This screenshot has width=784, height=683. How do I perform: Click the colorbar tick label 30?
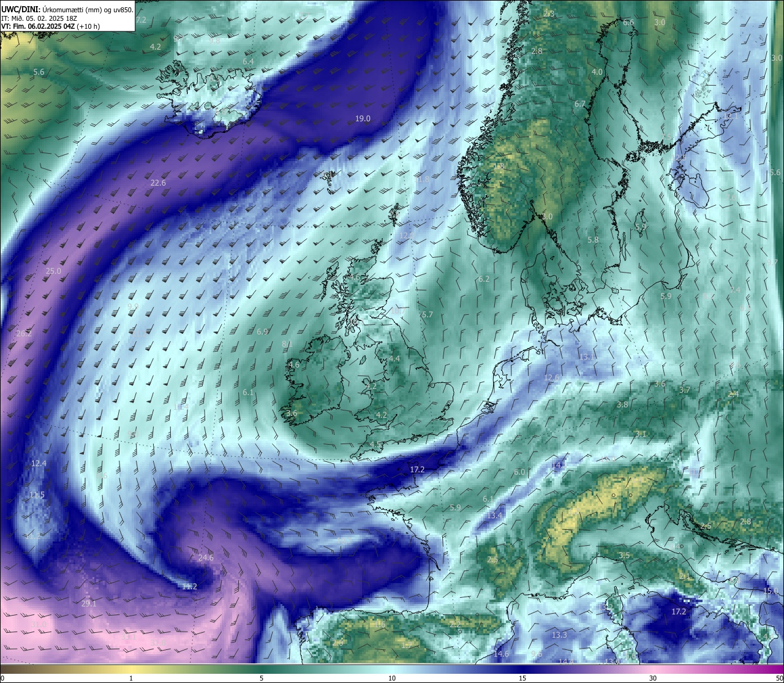pos(653,677)
